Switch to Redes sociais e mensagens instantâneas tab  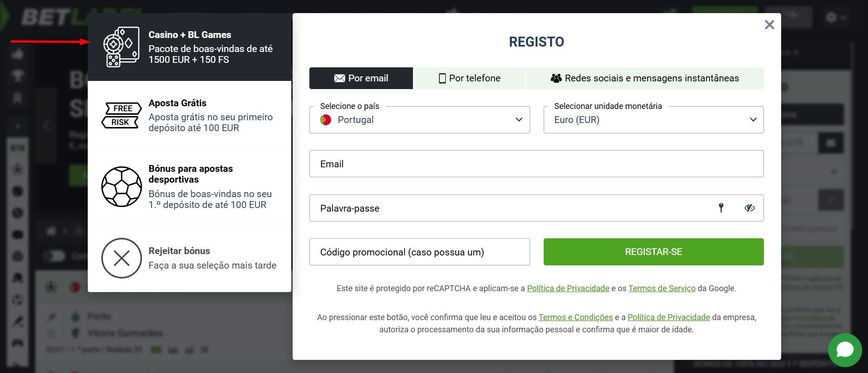[645, 78]
